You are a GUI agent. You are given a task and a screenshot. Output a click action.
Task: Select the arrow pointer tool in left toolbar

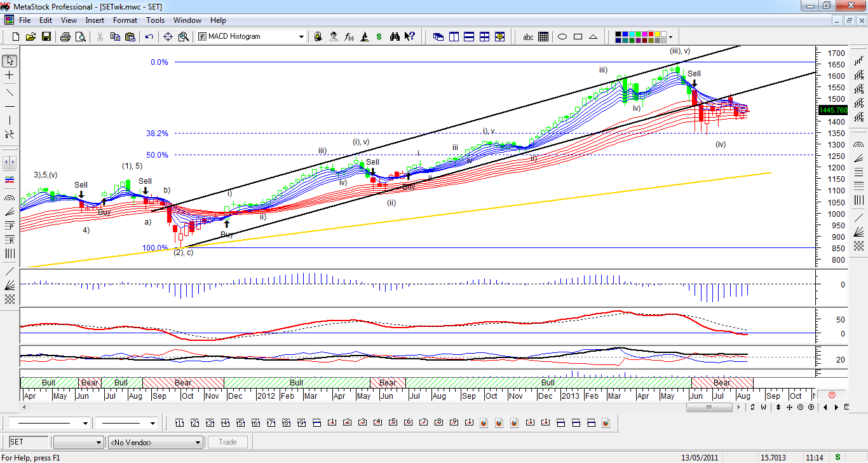point(10,61)
